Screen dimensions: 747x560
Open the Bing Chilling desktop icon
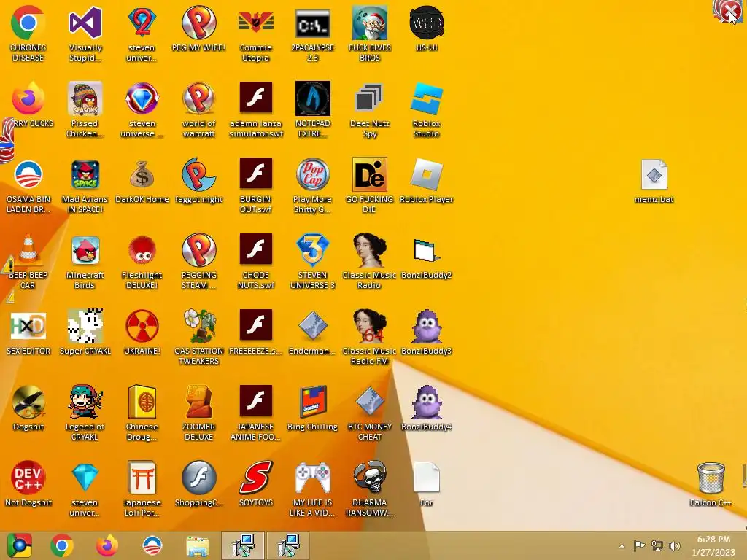pyautogui.click(x=312, y=402)
